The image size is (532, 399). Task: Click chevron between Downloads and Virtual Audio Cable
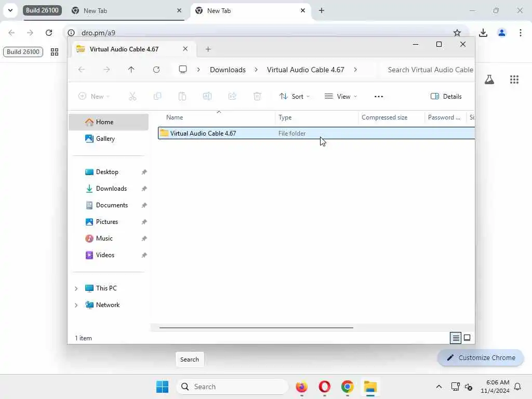(256, 70)
